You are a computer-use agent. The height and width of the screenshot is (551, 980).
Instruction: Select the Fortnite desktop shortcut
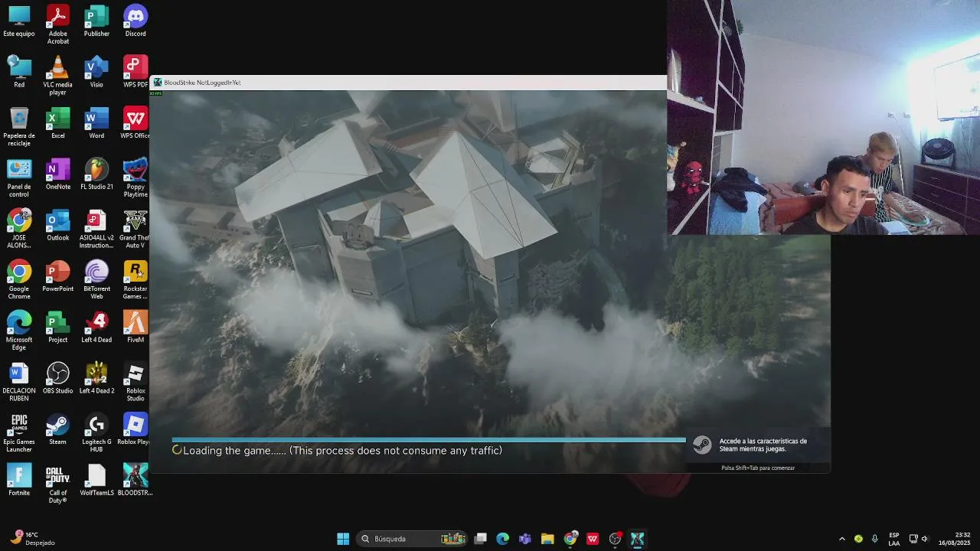click(x=19, y=481)
